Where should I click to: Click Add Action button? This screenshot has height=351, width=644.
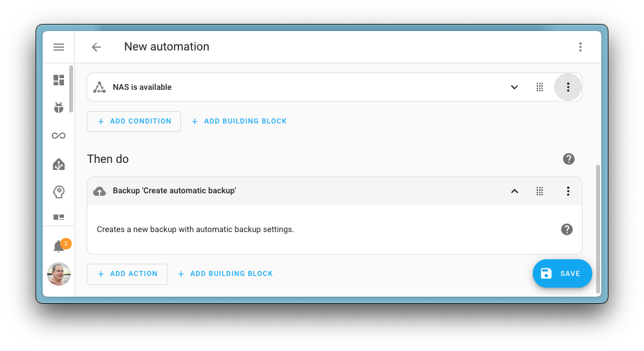point(127,274)
